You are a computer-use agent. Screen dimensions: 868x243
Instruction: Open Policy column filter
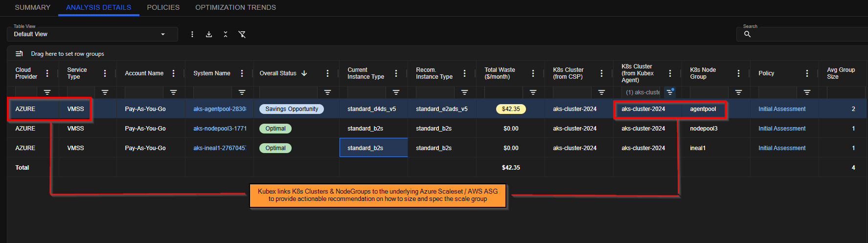(807, 92)
